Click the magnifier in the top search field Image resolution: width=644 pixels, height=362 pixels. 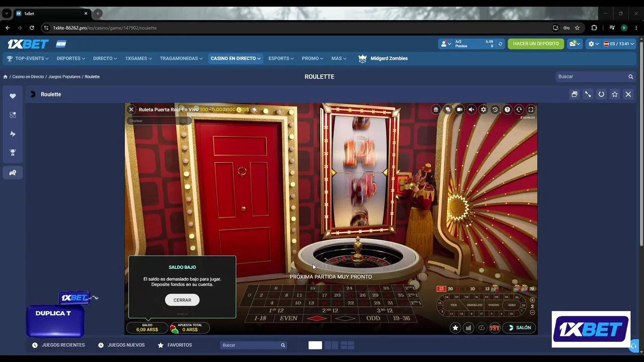click(630, 76)
